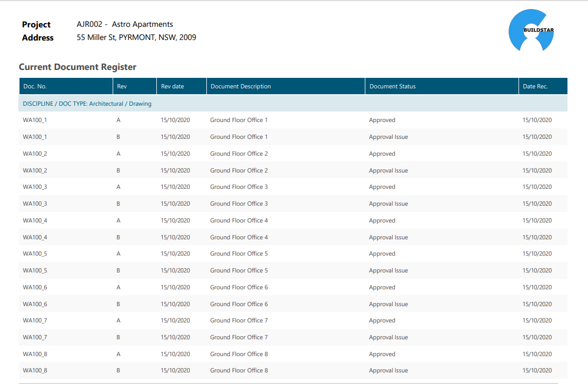Click 'Ground Floor Office 7' in the Approved row

click(x=239, y=321)
